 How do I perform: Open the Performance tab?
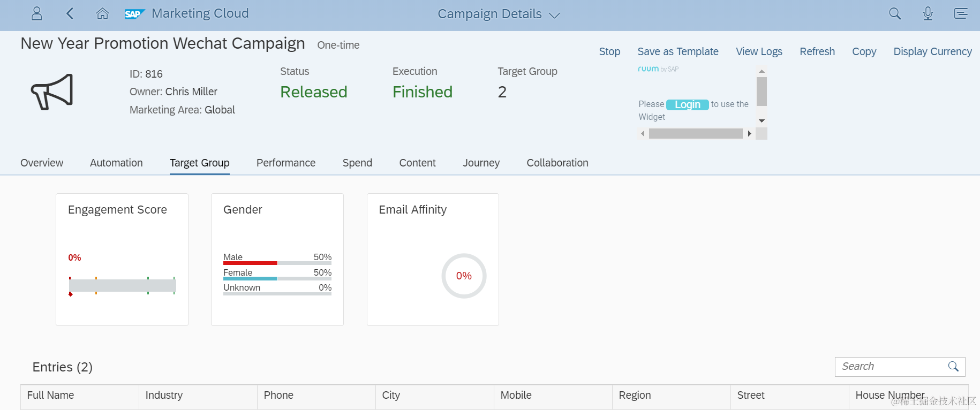coord(286,163)
